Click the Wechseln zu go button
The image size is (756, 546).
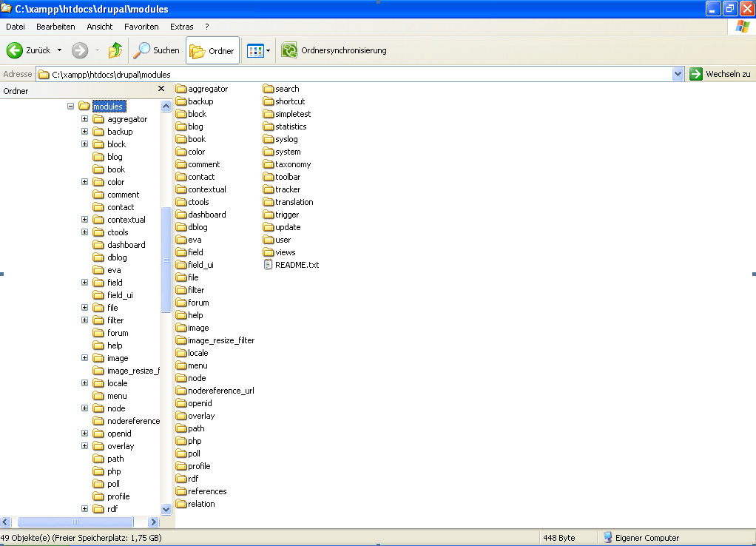720,74
